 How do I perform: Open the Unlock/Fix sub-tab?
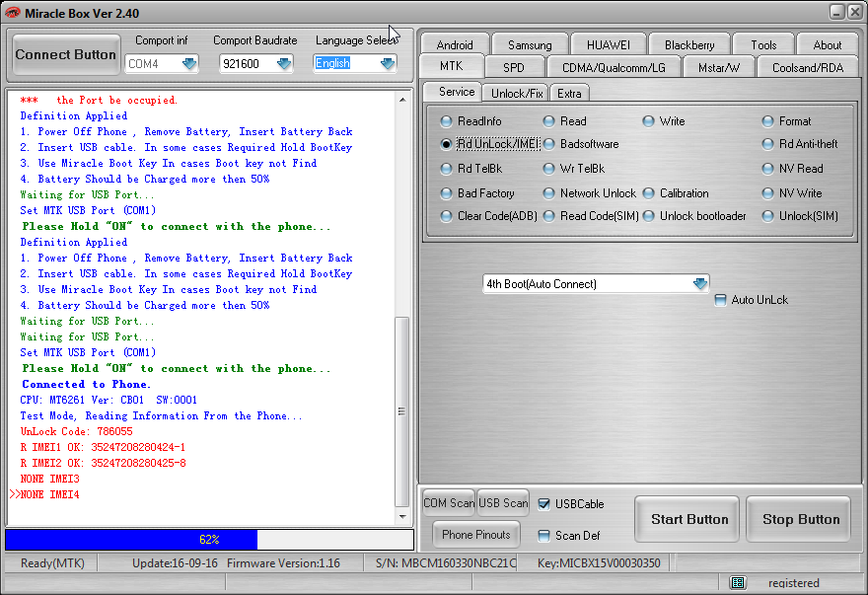(x=517, y=93)
